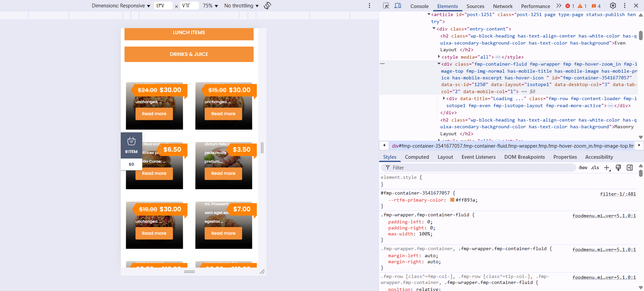This screenshot has width=644, height=291.
Task: Toggle the :hov element state button
Action: point(583,168)
